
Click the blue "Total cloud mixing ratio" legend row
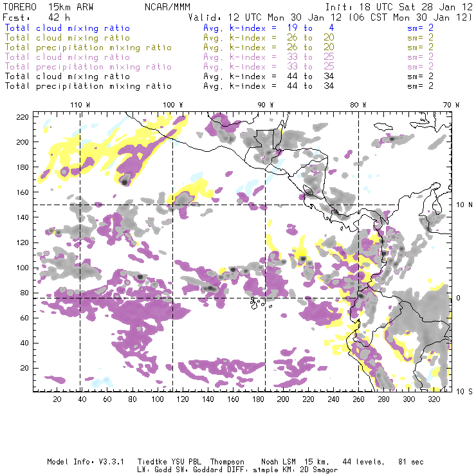pos(68,28)
